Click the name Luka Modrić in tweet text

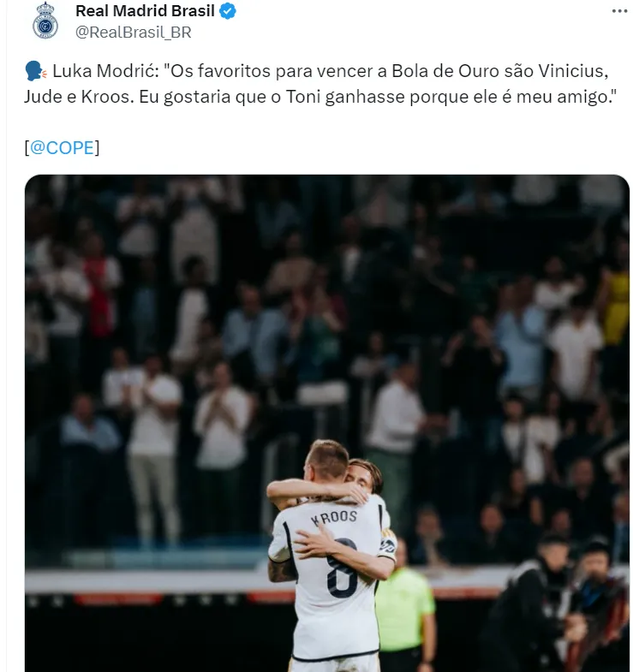pos(105,71)
